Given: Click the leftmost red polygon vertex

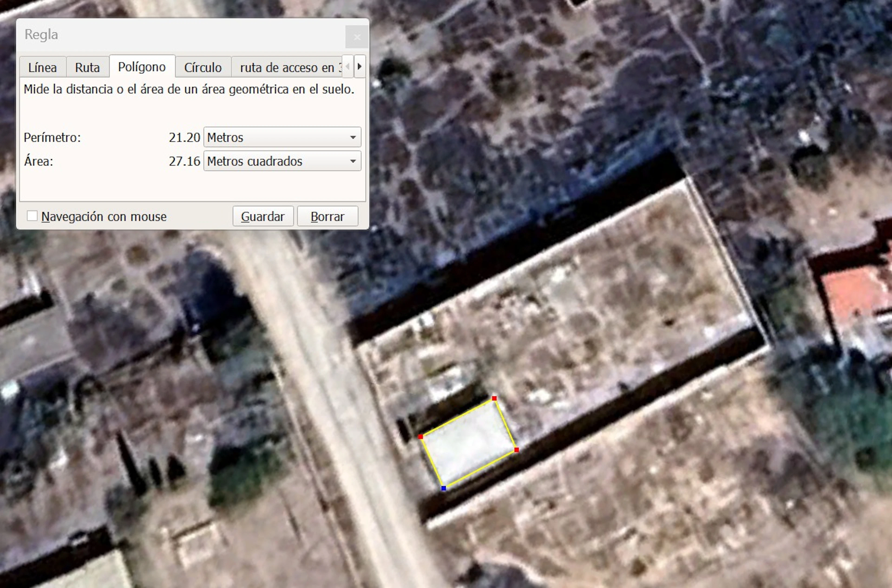Looking at the screenshot, I should click(420, 437).
